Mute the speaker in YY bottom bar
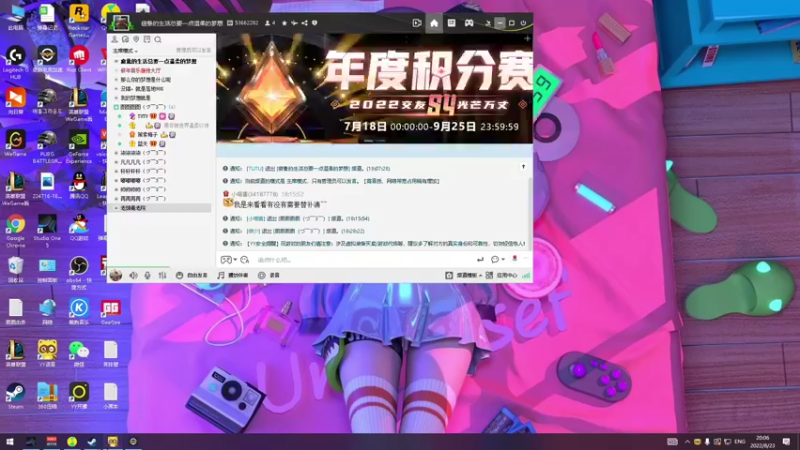 [x=133, y=276]
